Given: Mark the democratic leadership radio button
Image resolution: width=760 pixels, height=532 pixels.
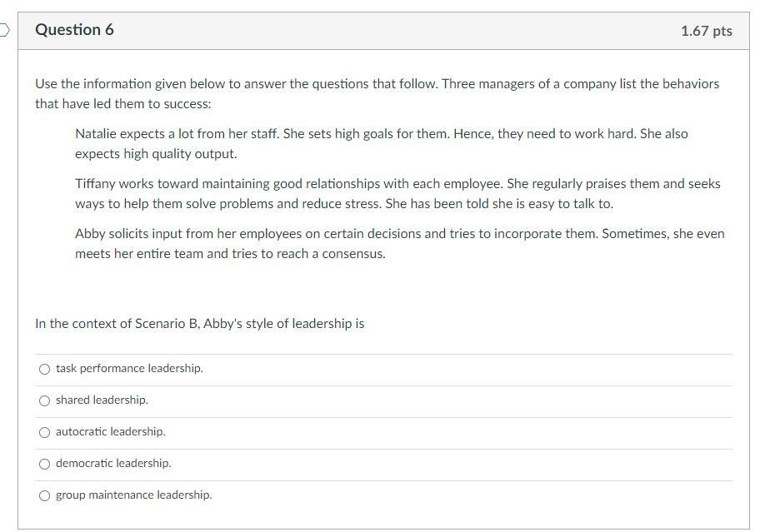Looking at the screenshot, I should [x=45, y=464].
